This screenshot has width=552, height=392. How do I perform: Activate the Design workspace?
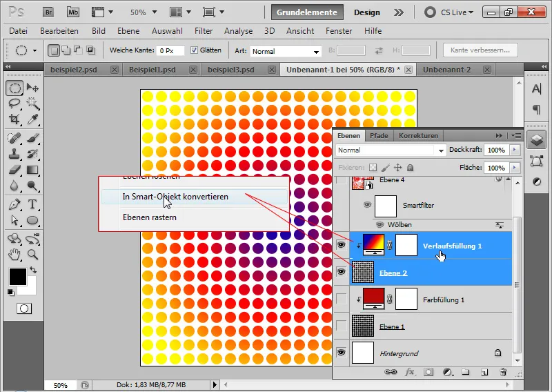tap(367, 12)
